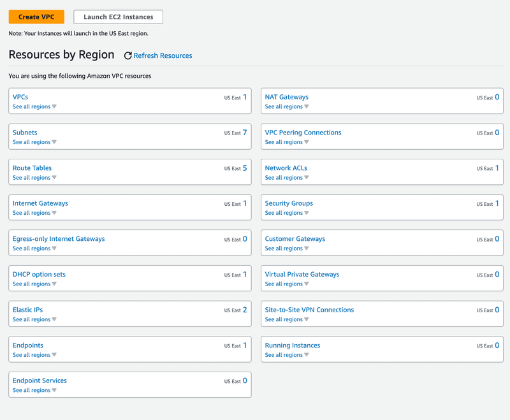Open the Subnets resource link
510x420 pixels.
click(x=25, y=133)
